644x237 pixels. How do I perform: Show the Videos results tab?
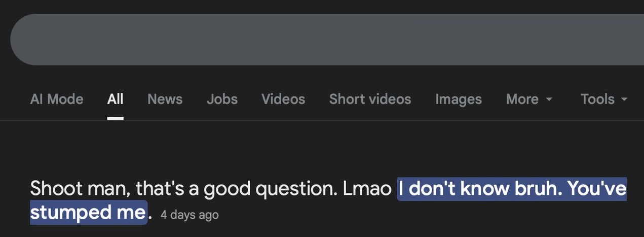click(x=283, y=99)
